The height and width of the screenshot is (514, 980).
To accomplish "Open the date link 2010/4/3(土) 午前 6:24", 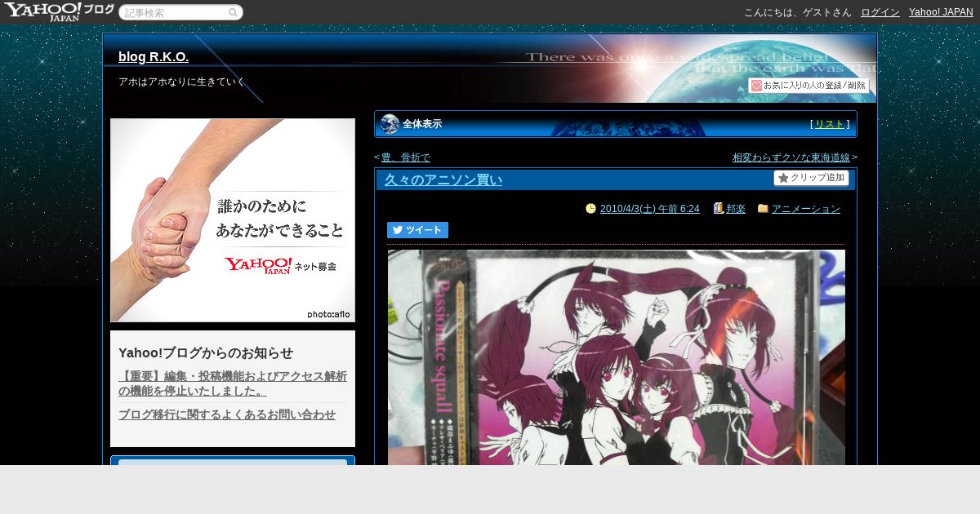I will click(x=649, y=209).
